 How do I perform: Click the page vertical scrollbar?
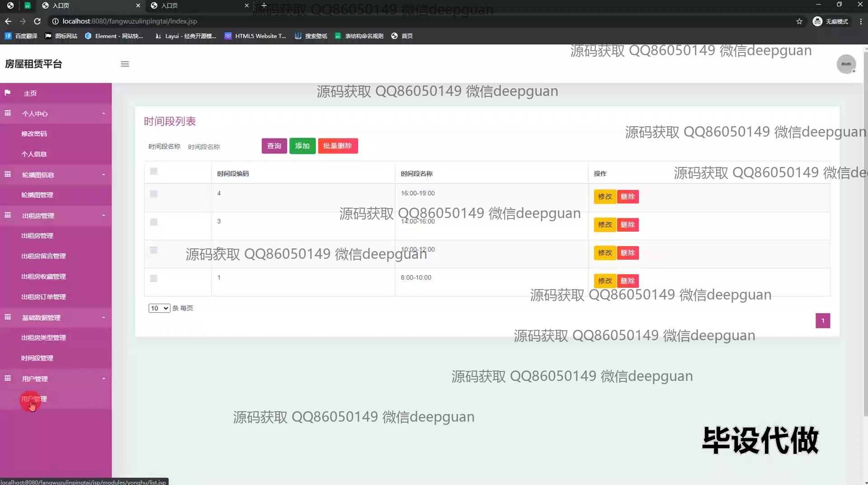coord(865,226)
